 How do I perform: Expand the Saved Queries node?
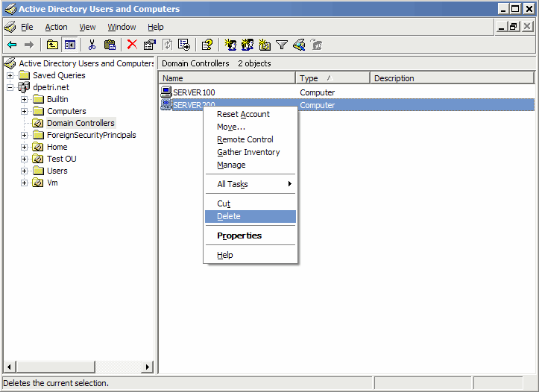point(10,75)
